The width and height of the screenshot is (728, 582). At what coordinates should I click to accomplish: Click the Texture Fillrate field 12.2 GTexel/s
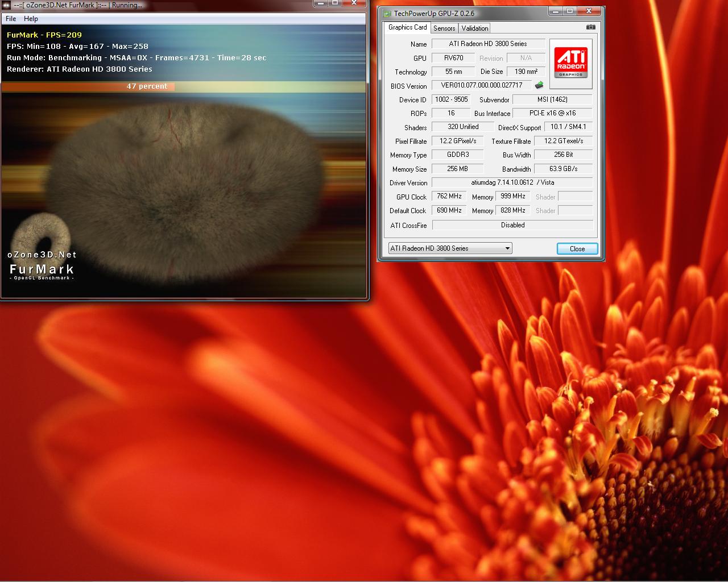click(x=564, y=141)
